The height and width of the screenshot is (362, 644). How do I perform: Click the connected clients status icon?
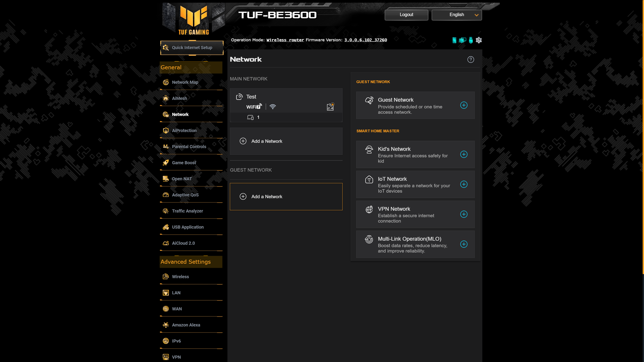coord(462,40)
